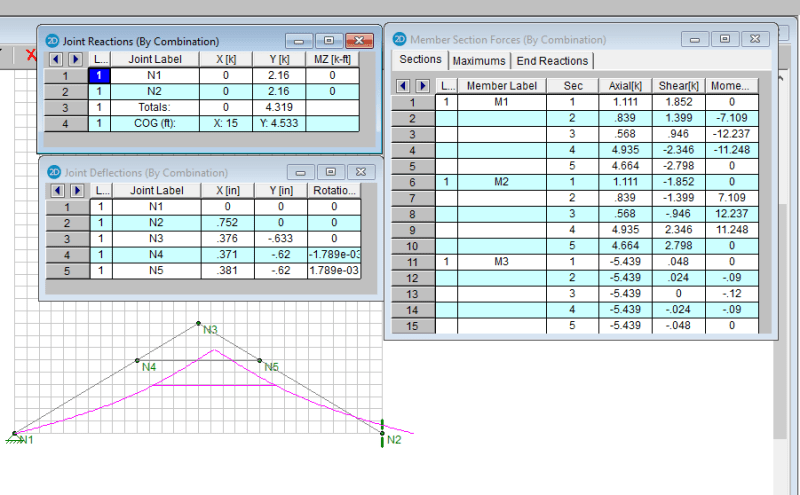Select N1 cell in Joint Reactions table
The image size is (800, 495).
coord(155,76)
